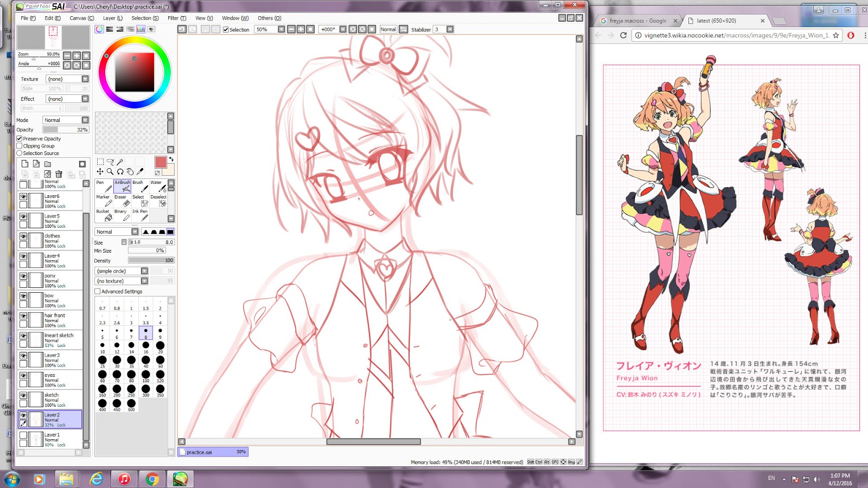Pick the Select brush tool
The width and height of the screenshot is (868, 488).
coord(141,201)
